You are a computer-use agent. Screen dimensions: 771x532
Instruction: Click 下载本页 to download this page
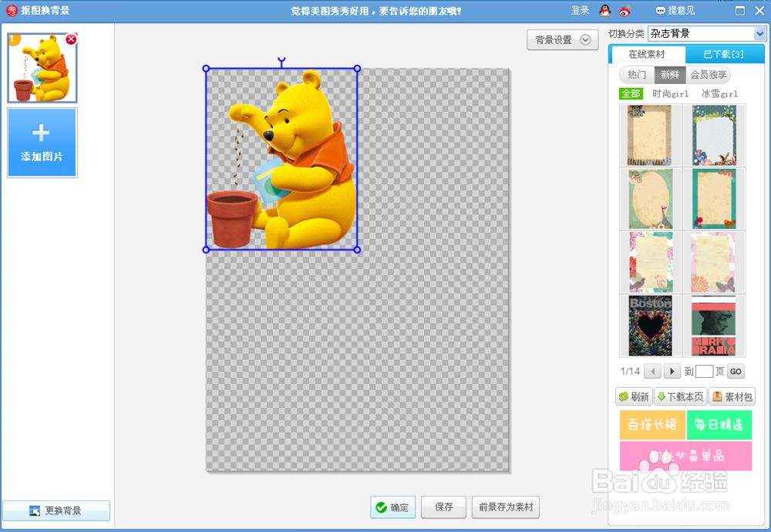681,396
